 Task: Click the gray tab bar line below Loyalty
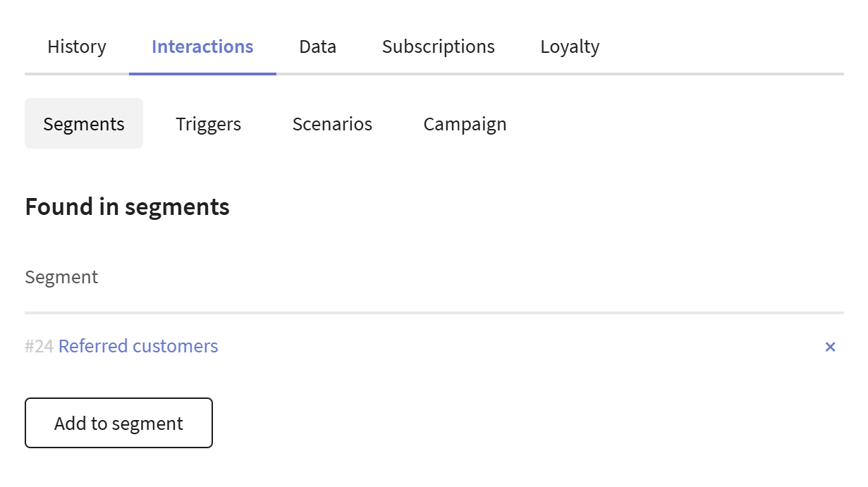click(x=570, y=73)
